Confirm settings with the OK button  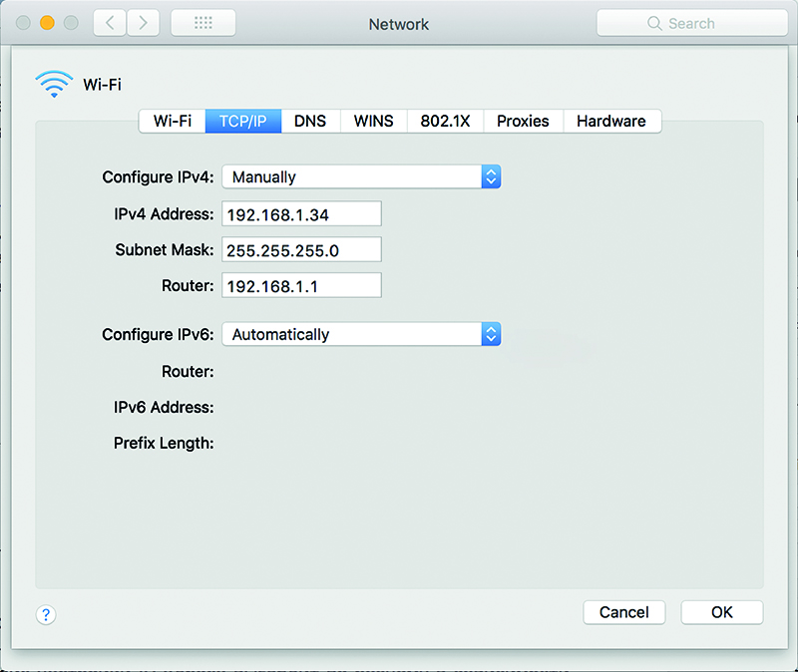point(721,612)
